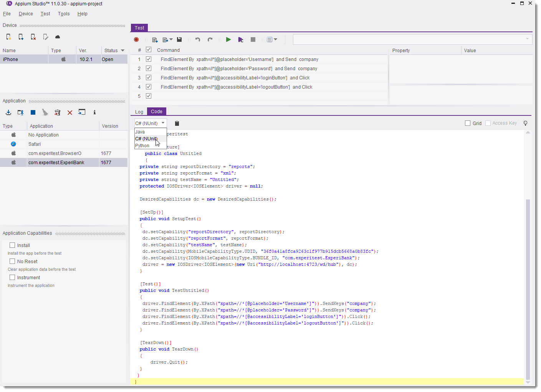
Task: Click the export test icon
Action: point(165,40)
